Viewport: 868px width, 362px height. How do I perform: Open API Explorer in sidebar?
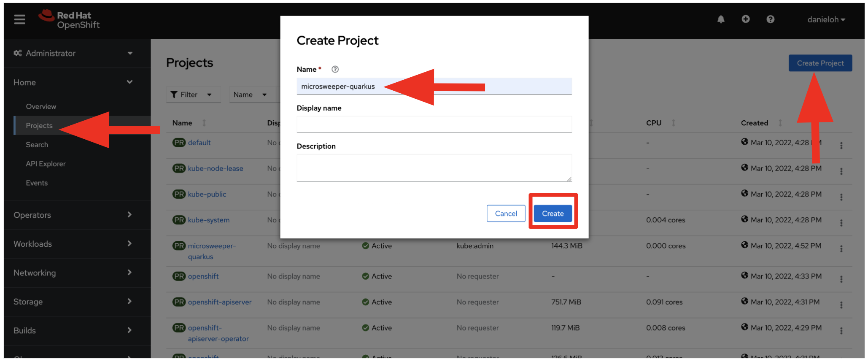pos(46,164)
